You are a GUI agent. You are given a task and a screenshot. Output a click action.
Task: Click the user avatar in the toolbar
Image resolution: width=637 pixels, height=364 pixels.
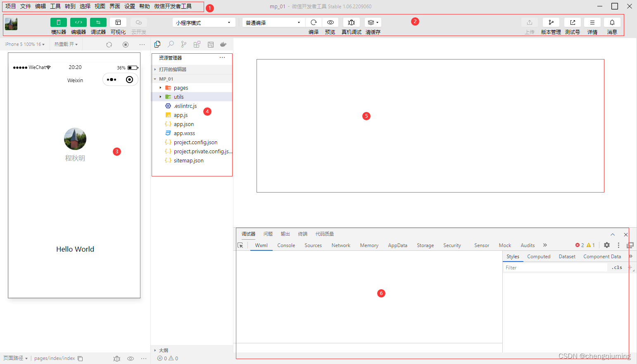tap(11, 24)
